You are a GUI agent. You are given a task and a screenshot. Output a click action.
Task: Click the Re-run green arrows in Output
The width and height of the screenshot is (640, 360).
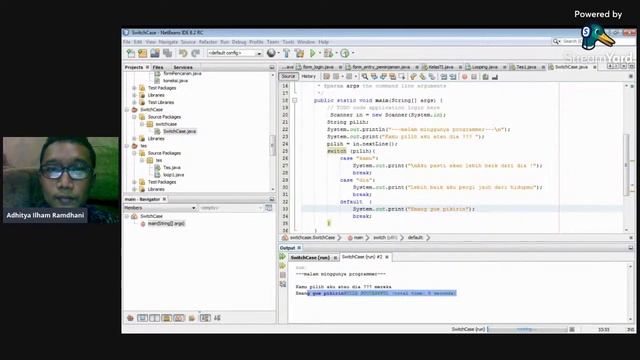point(282,257)
